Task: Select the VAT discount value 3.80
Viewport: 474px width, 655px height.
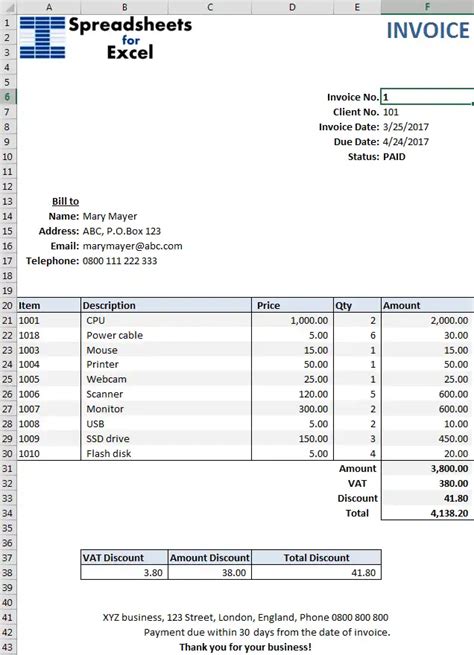Action: (x=124, y=573)
